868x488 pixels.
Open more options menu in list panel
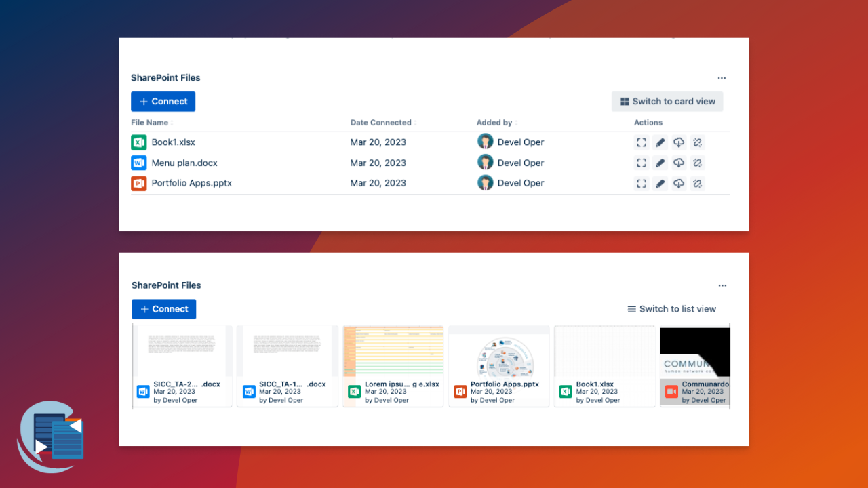(x=722, y=78)
